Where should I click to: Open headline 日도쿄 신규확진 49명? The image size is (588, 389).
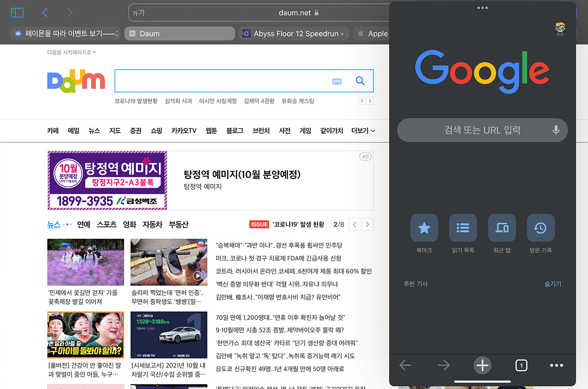click(x=280, y=369)
